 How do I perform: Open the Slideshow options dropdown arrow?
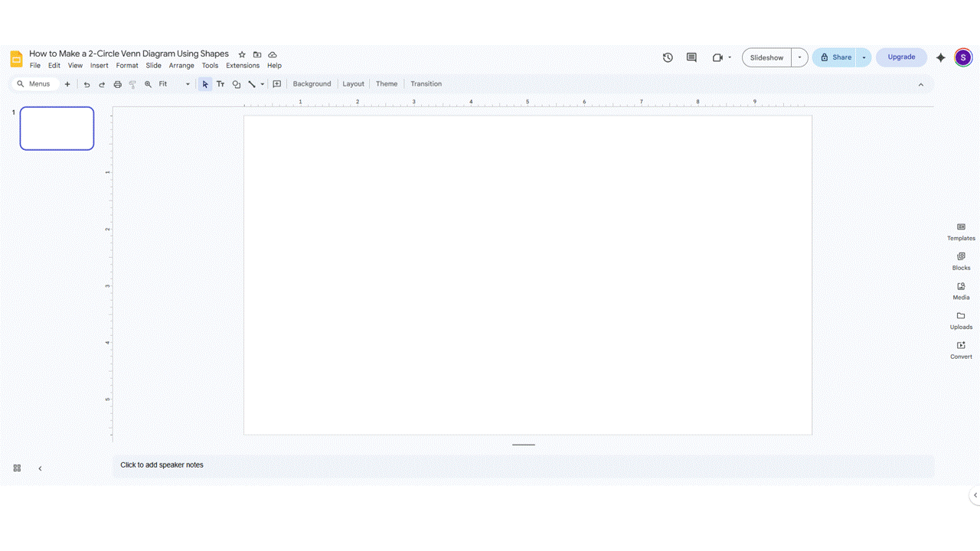pos(799,57)
